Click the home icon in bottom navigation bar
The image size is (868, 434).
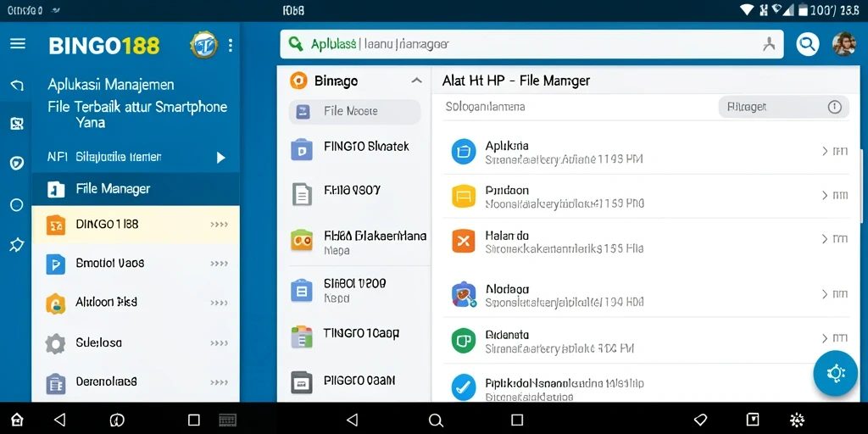click(x=18, y=420)
